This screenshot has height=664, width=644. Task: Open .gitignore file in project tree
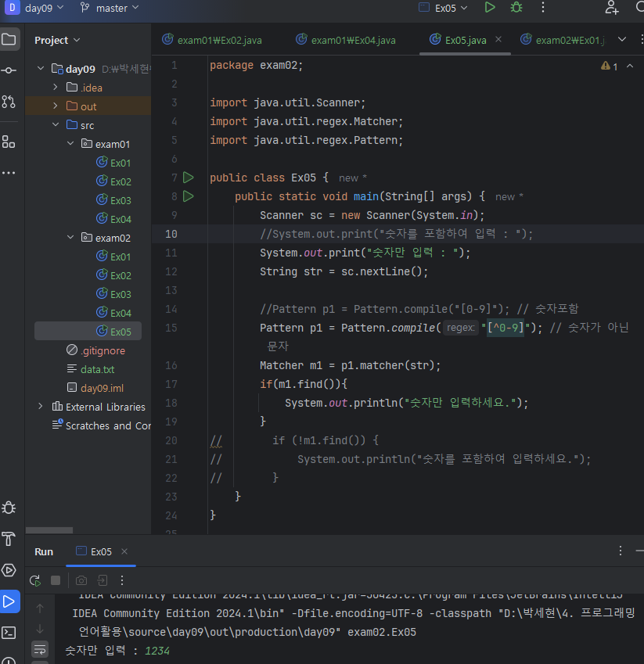click(x=95, y=350)
